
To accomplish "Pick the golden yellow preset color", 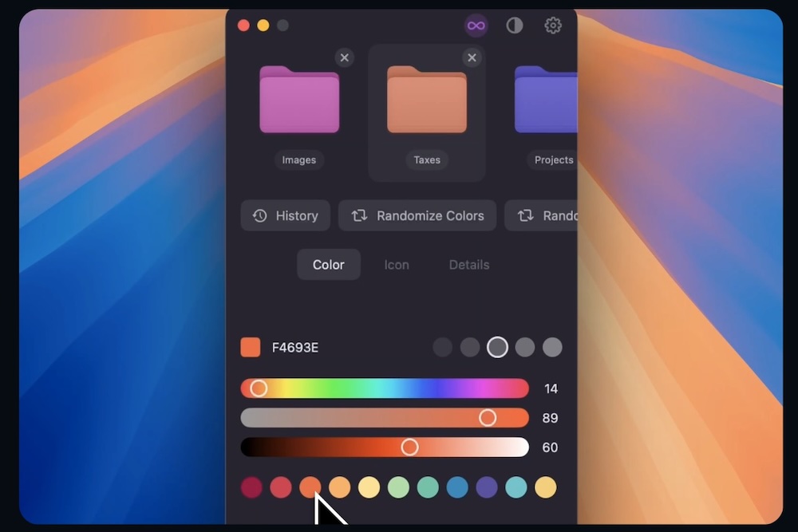I will tap(546, 487).
